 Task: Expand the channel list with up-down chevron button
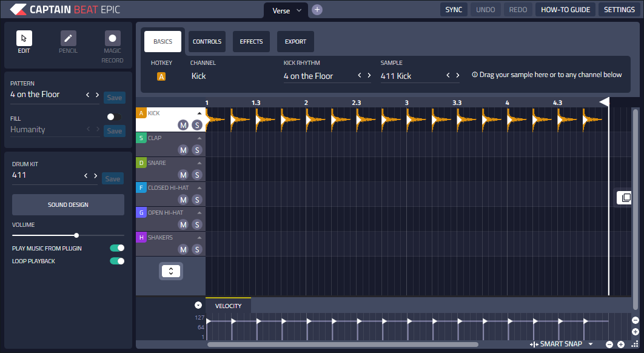click(x=171, y=271)
